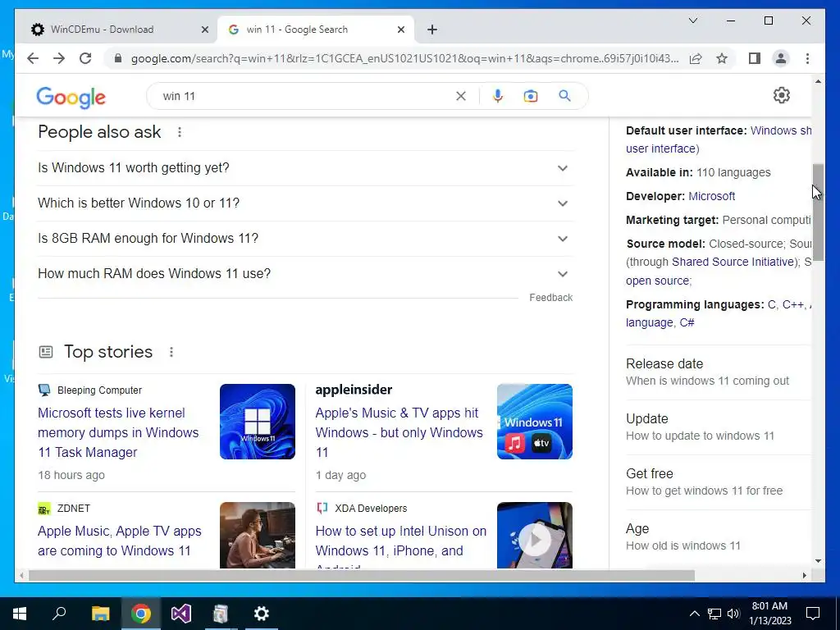Open the tab search chevron

point(692,21)
